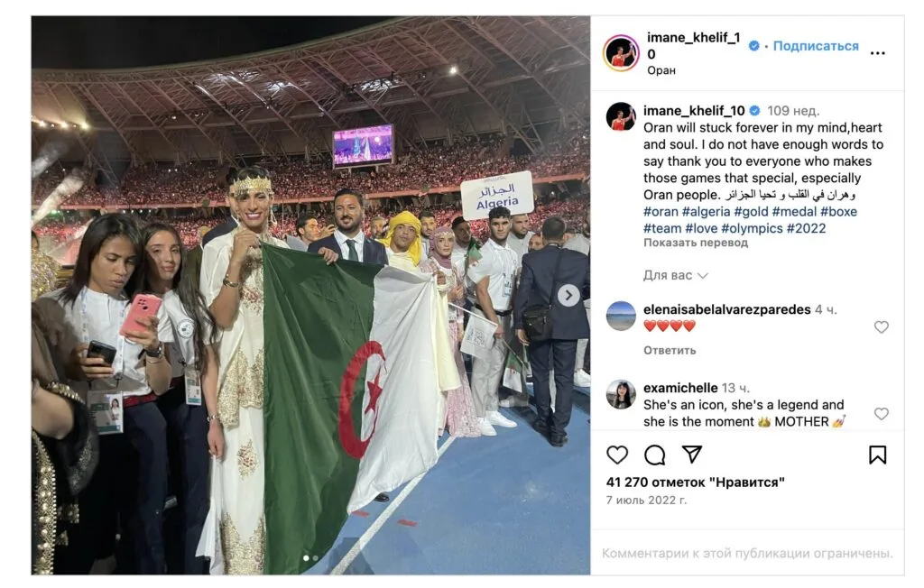Reply via 'Ответить' under first comment
Viewport: 924px width, 588px height.
coord(670,350)
